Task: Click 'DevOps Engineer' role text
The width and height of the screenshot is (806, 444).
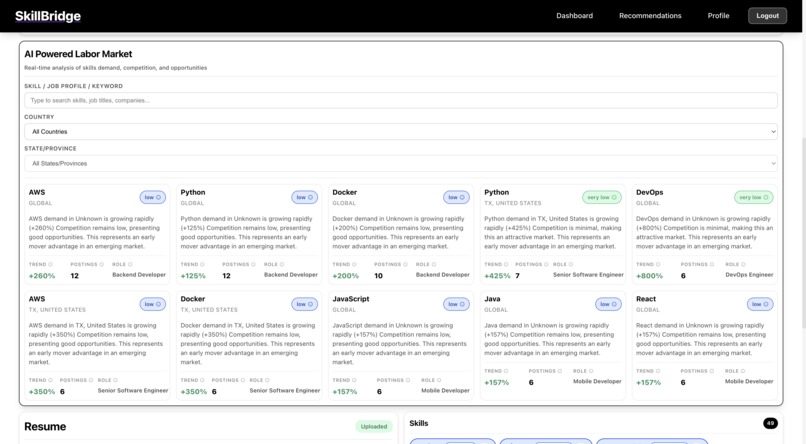Action: coord(749,275)
